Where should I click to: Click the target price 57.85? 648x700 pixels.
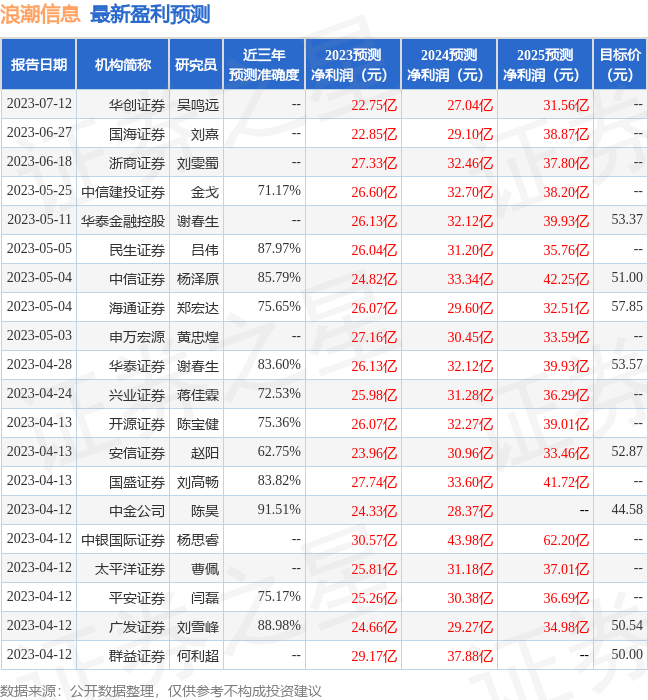(627, 307)
